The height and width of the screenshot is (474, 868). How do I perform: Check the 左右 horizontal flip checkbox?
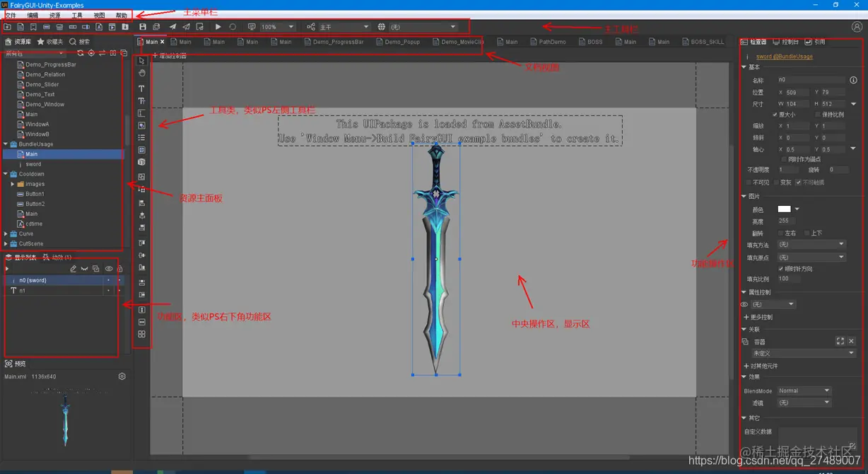(780, 233)
